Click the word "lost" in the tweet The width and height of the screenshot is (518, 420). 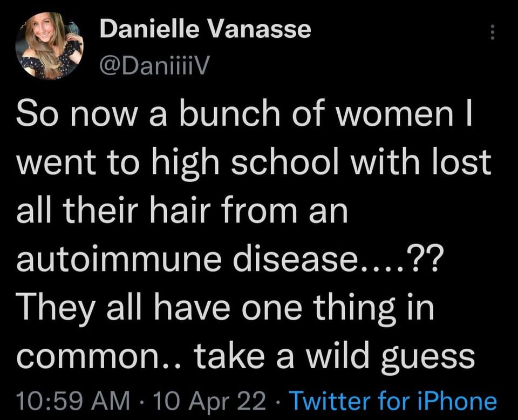click(466, 165)
